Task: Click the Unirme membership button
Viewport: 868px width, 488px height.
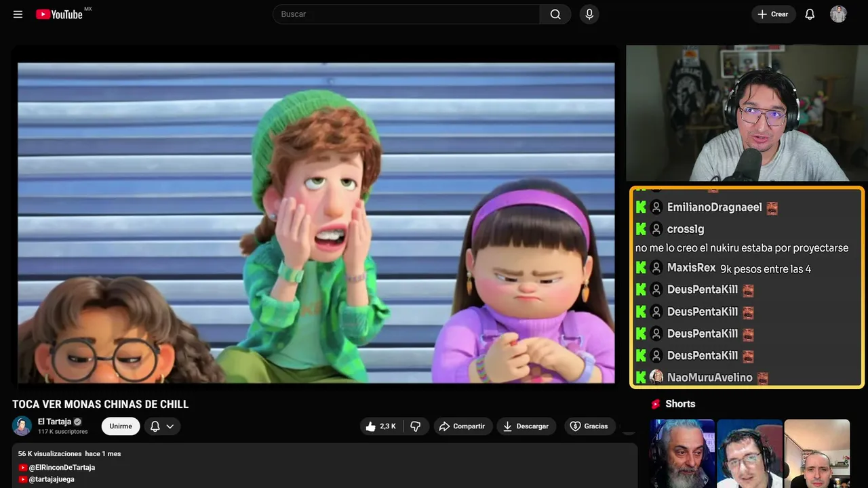Action: pos(121,426)
